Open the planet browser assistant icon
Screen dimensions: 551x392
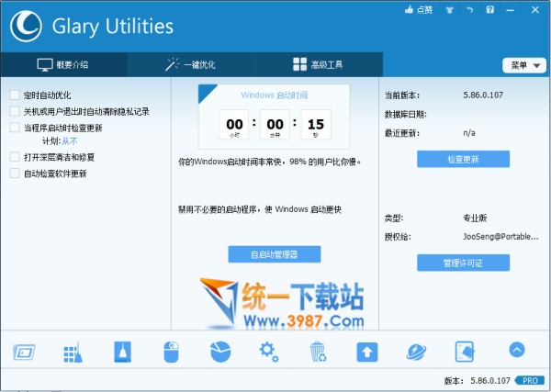click(416, 352)
